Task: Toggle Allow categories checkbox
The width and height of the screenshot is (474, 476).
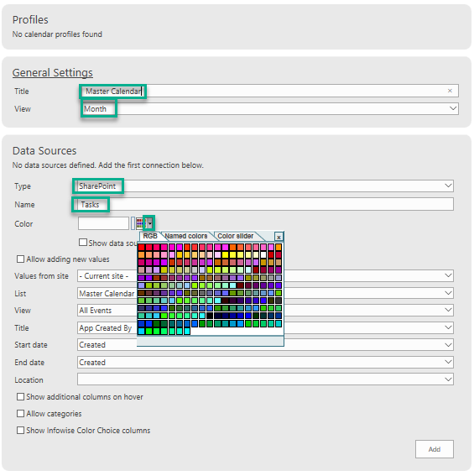Action: pyautogui.click(x=20, y=414)
